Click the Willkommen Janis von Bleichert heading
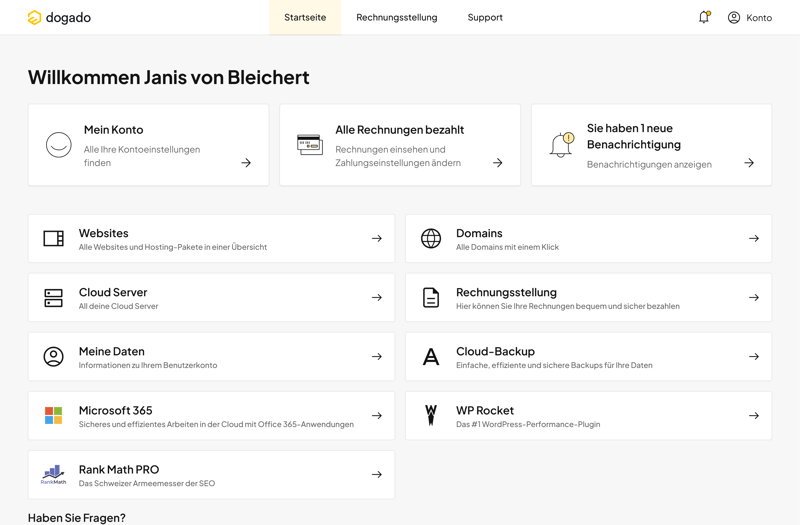The height and width of the screenshot is (525, 800). (169, 77)
